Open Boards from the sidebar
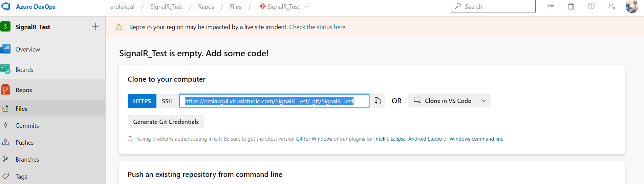This screenshot has height=184, width=644. (24, 70)
